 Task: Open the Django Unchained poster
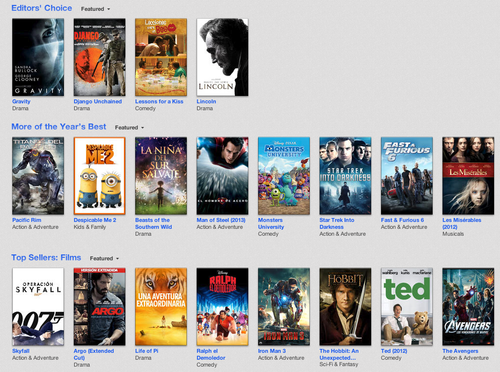click(100, 57)
